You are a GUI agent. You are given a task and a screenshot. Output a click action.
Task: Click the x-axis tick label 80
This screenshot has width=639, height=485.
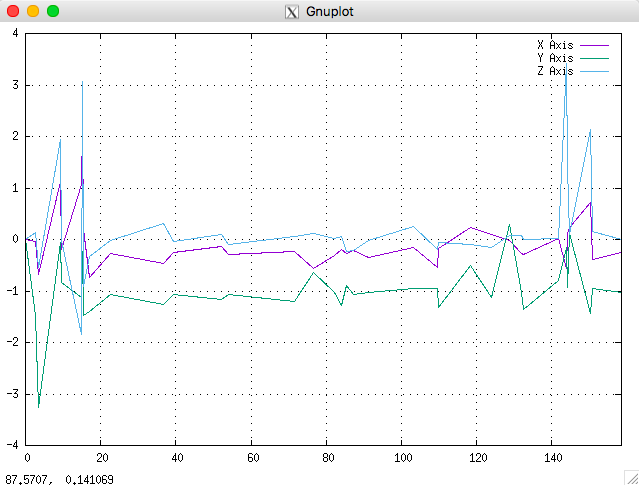pos(328,458)
